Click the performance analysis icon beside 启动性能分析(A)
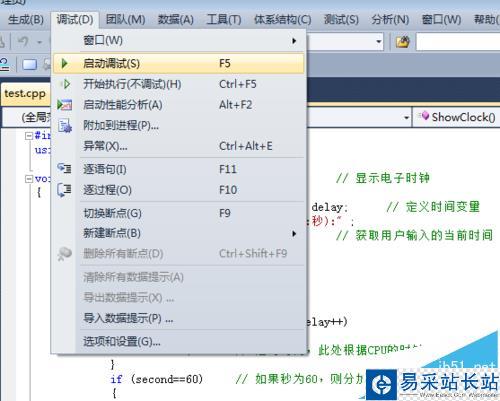 [64, 105]
